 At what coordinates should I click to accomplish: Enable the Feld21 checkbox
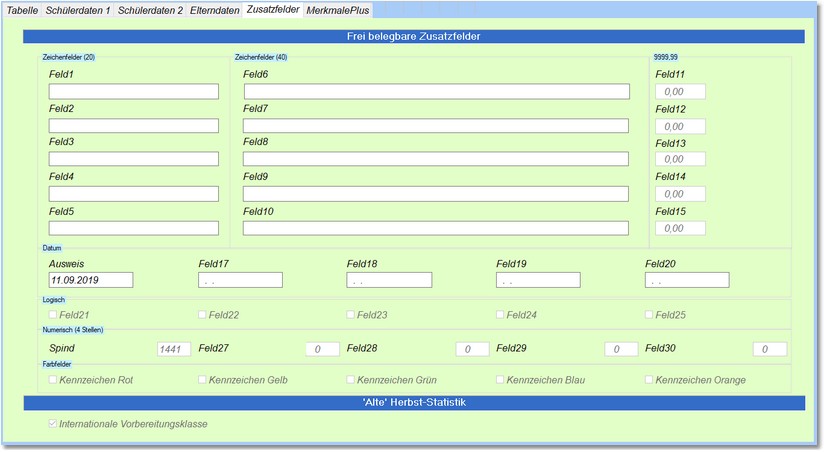54,315
